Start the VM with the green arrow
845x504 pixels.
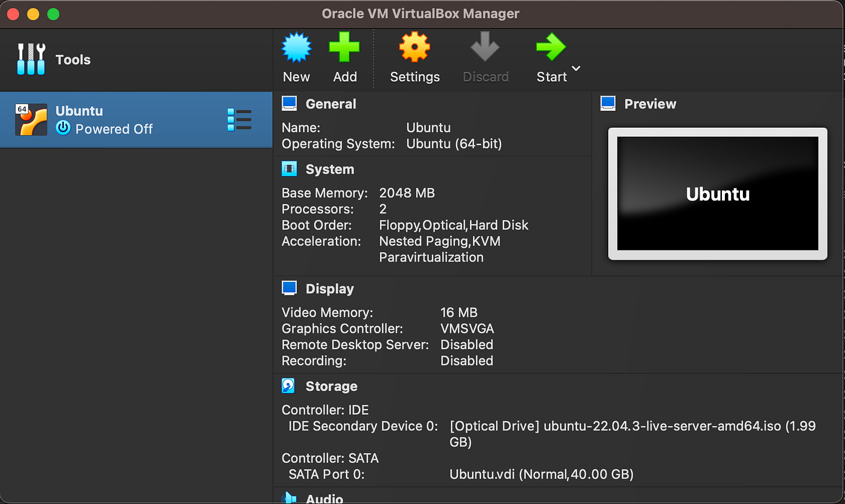click(x=551, y=47)
